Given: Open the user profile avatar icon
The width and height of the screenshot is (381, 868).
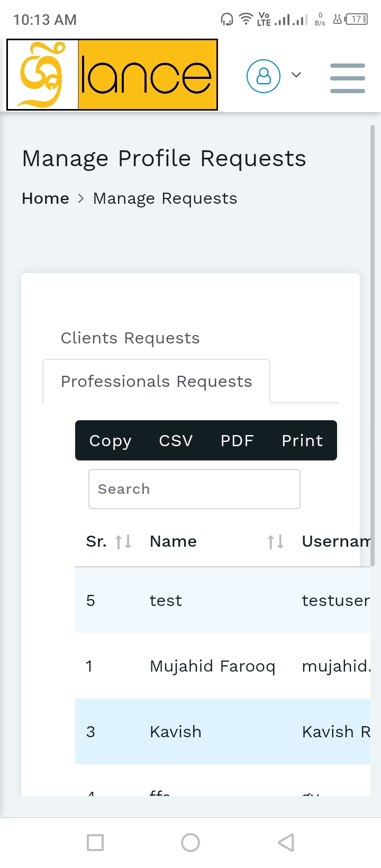Looking at the screenshot, I should [x=263, y=76].
